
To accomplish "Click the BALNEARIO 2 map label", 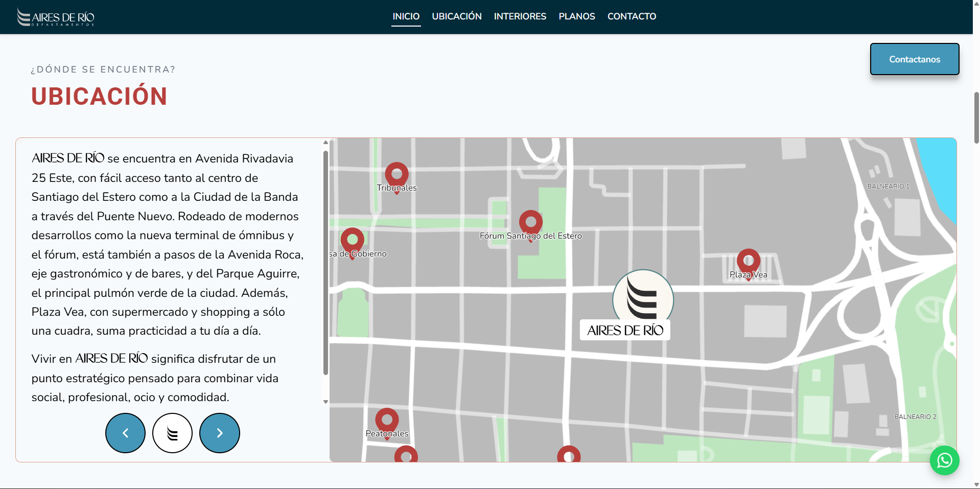I will pos(915,416).
